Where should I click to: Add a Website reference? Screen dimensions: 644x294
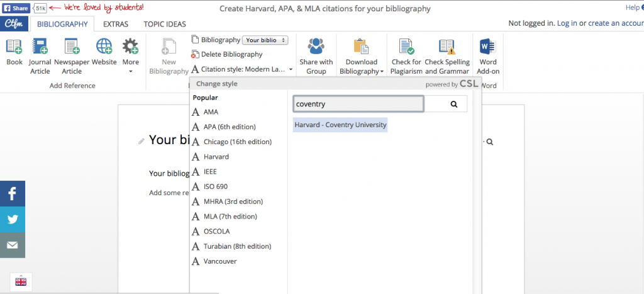[x=104, y=52]
